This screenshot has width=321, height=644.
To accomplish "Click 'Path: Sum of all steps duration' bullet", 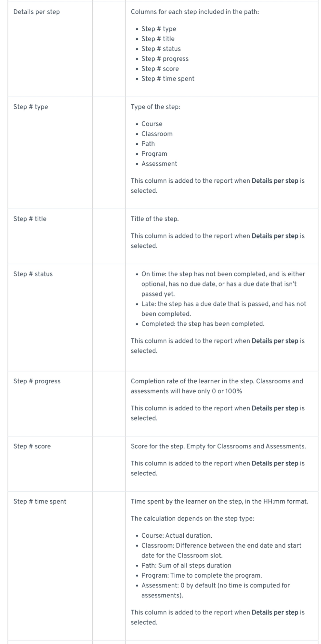I will pyautogui.click(x=186, y=566).
